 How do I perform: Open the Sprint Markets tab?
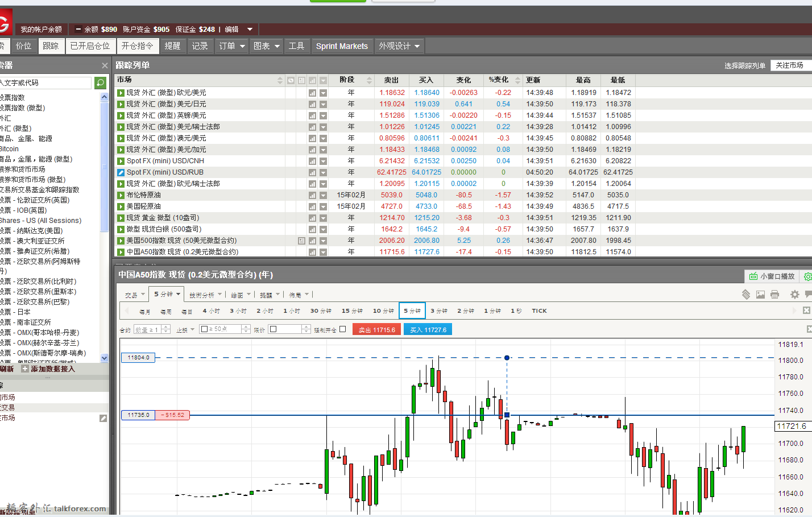click(342, 46)
